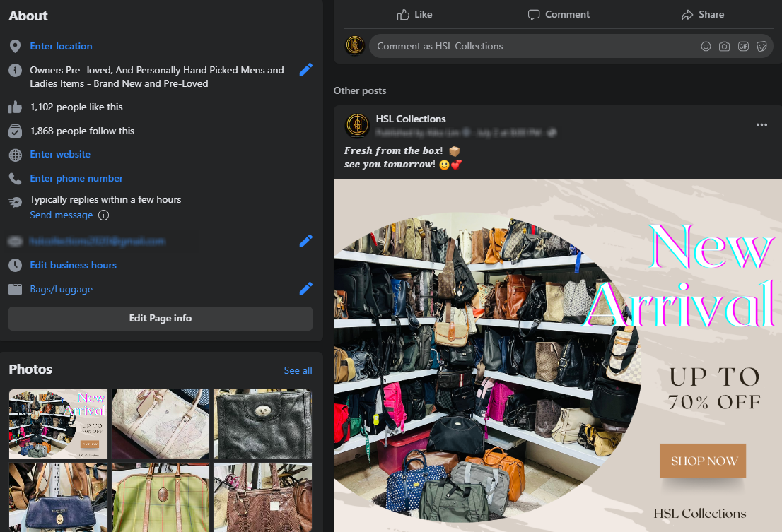
Task: Open the emoji picker in comment box
Action: 706,47
